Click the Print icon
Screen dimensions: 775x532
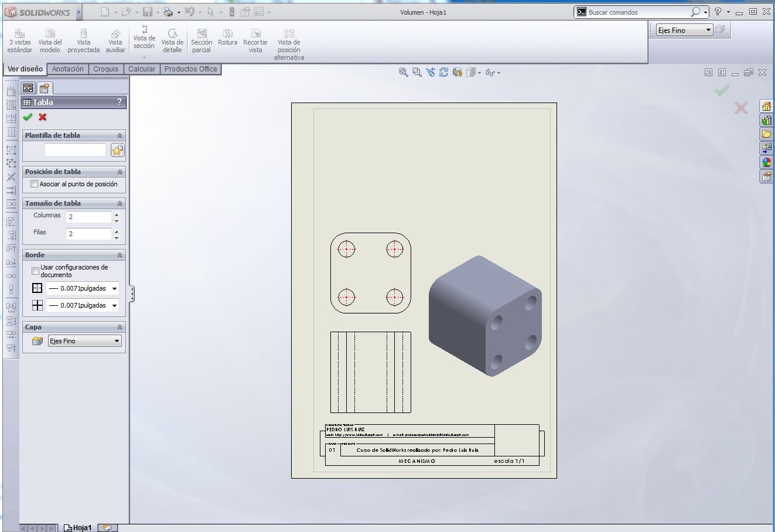168,12
